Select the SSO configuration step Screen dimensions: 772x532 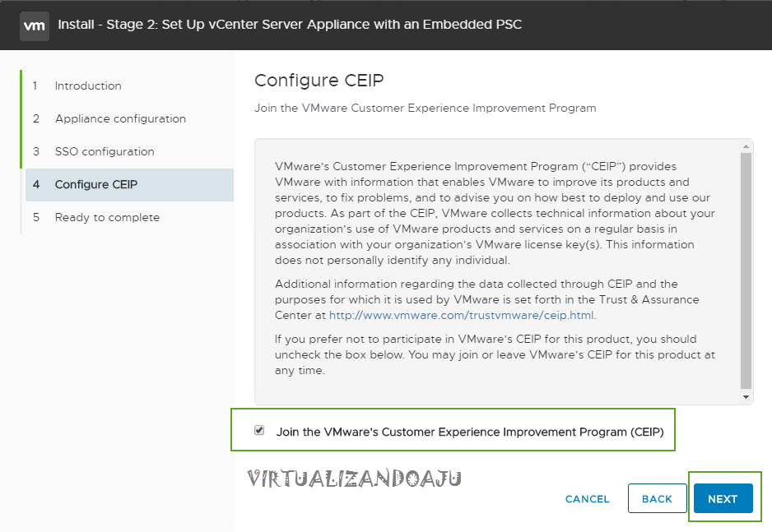point(105,151)
